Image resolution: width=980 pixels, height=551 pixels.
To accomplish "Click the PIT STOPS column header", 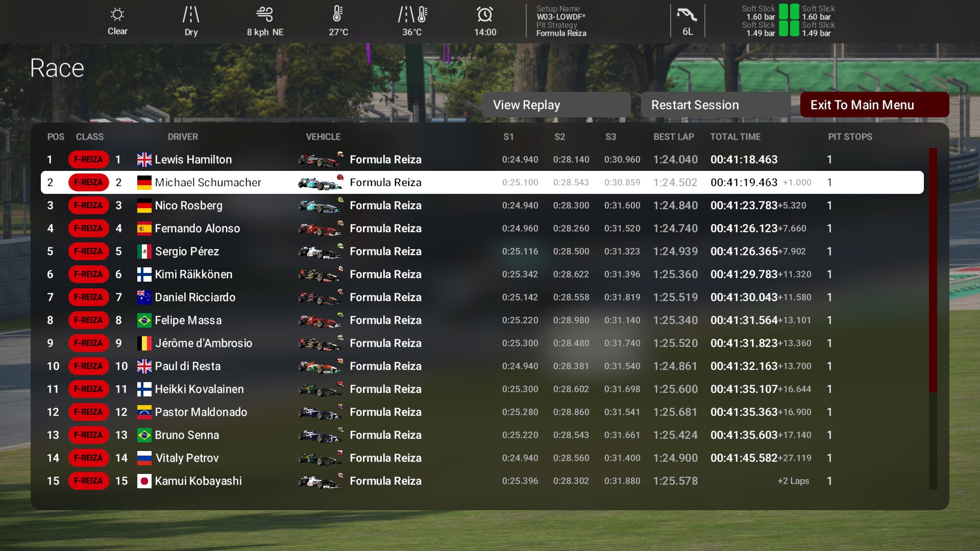I will 850,137.
